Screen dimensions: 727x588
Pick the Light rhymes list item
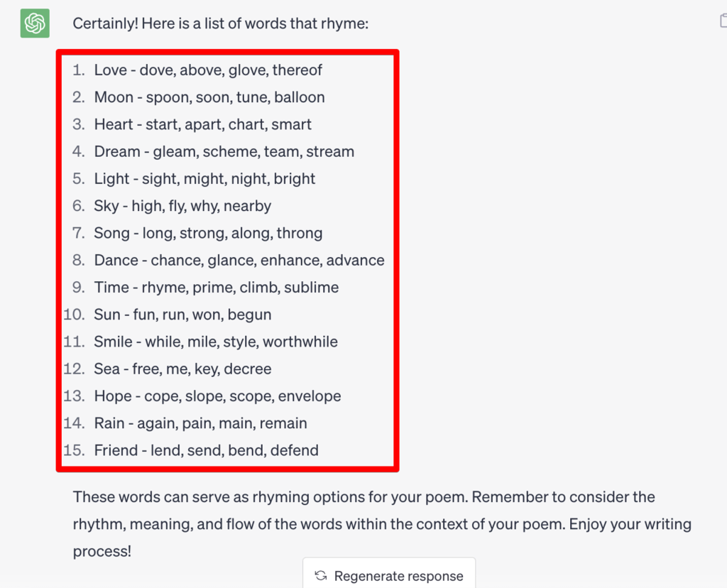click(204, 179)
